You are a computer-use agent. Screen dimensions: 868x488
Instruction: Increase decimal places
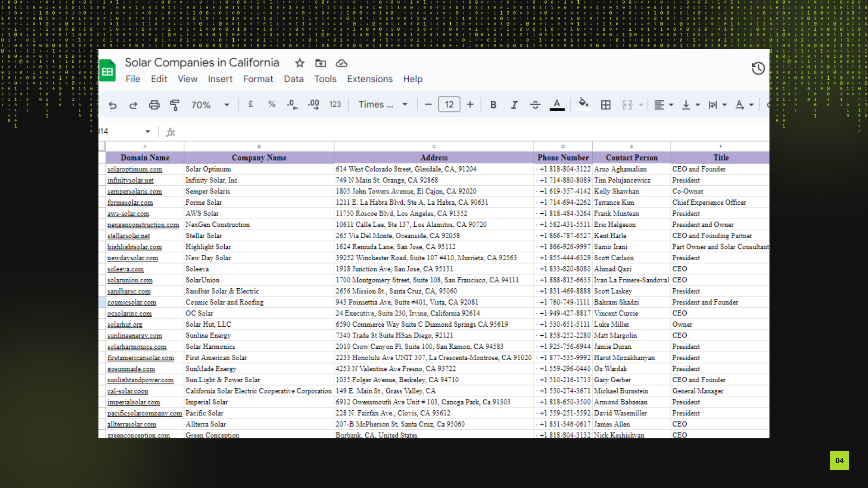[x=314, y=104]
